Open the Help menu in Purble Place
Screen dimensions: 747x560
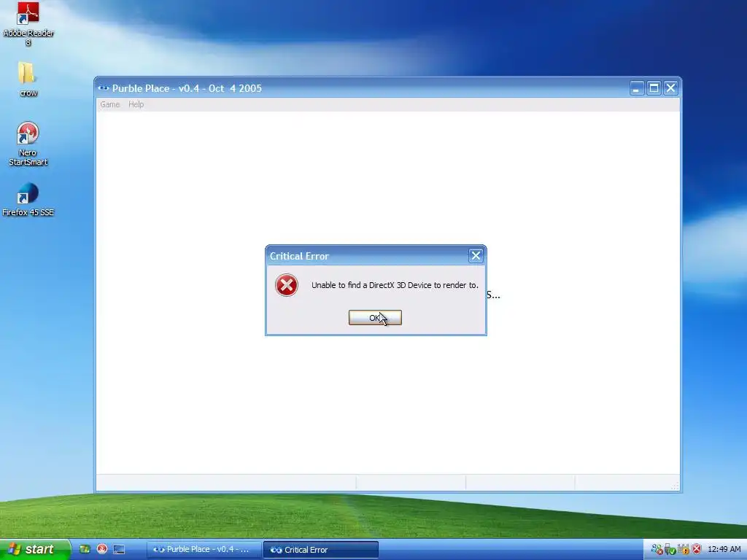tap(136, 104)
